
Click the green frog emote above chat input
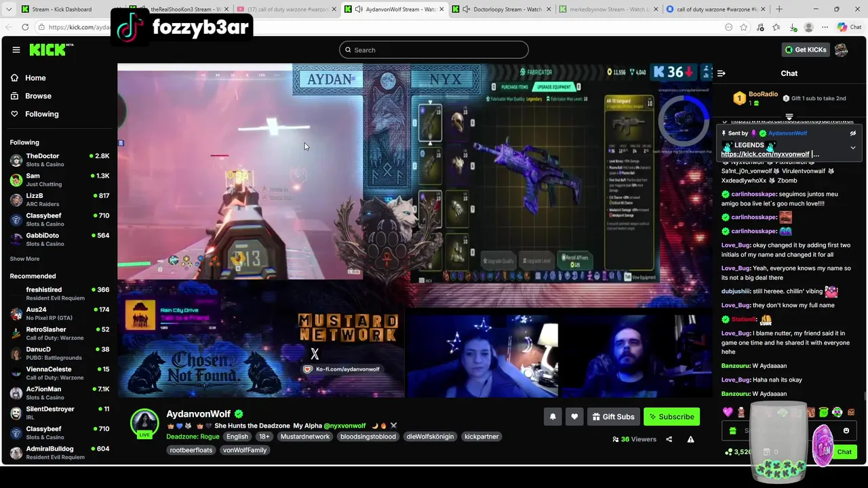[823, 412]
